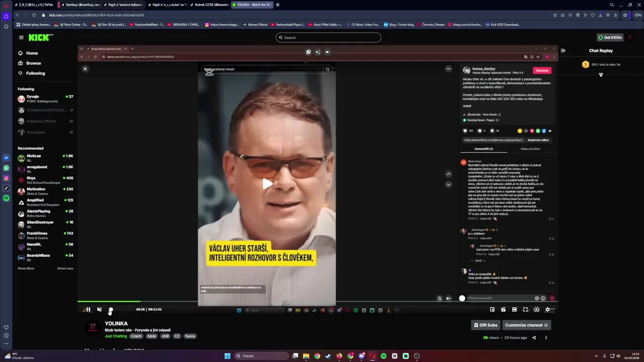The width and height of the screenshot is (644, 362).
Task: Open Messenger in Opera sidebar
Action: point(6,158)
